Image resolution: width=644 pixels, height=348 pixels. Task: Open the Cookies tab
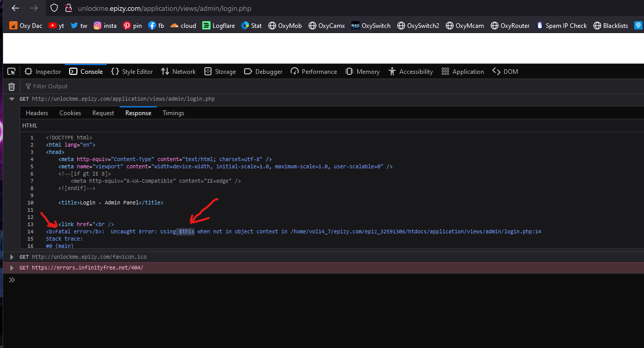(70, 113)
